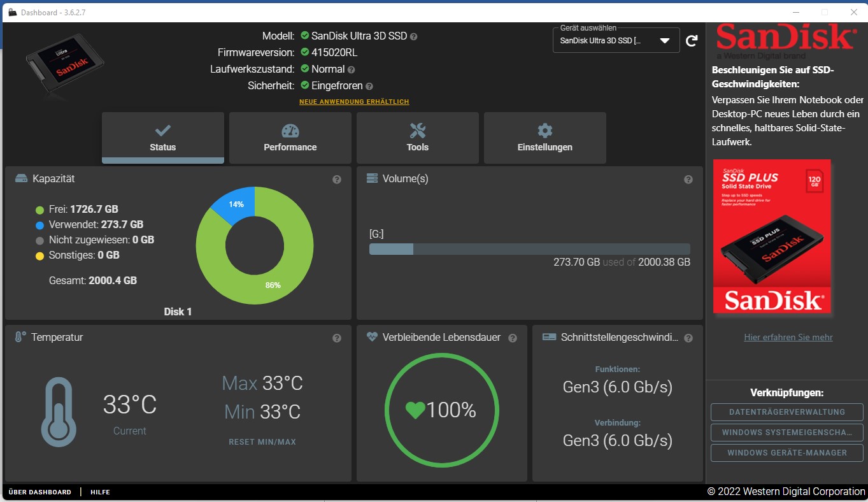The height and width of the screenshot is (502, 868).
Task: Open the Tools tab
Action: click(418, 138)
